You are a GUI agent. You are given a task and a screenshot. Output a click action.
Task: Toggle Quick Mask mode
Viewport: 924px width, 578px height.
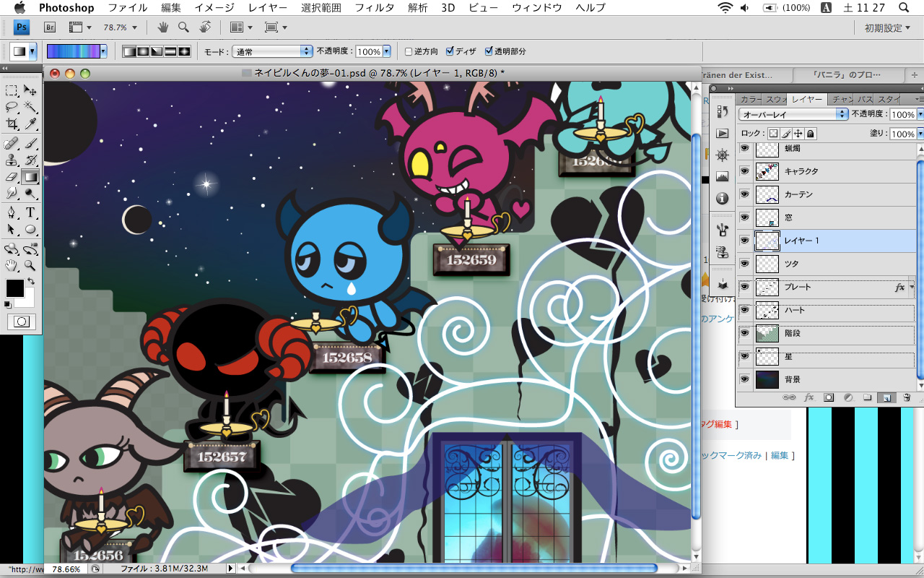point(21,322)
